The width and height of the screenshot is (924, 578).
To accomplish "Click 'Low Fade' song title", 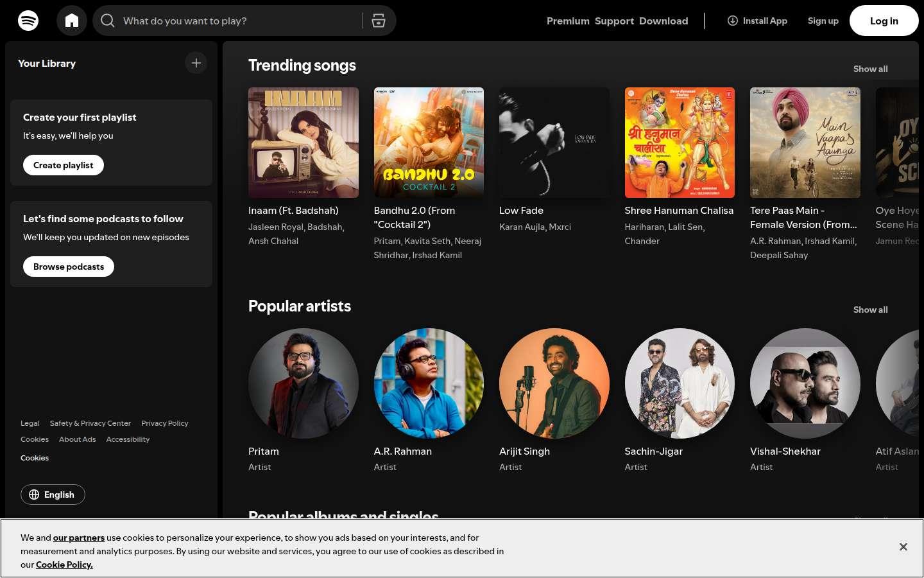I will (521, 211).
